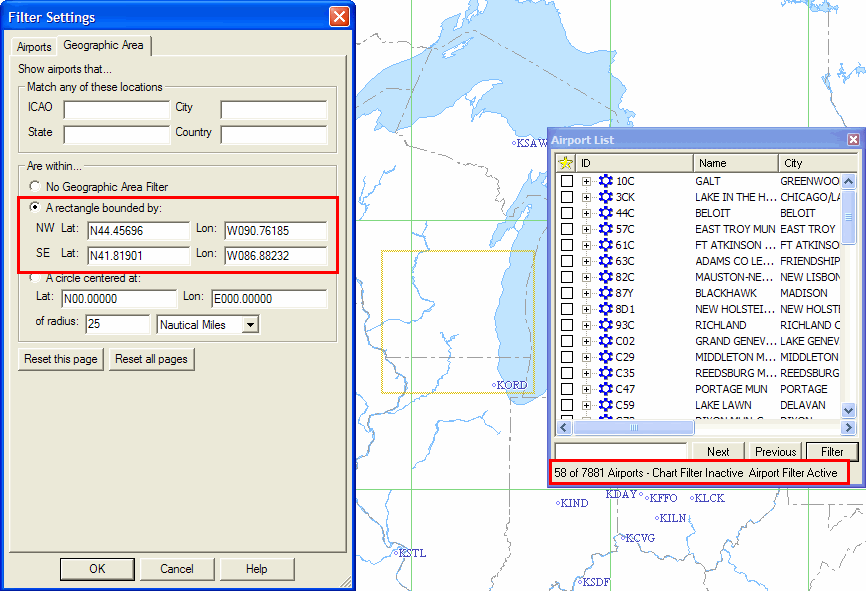Click the Previous button in Airport List
The width and height of the screenshot is (866, 591).
775,452
